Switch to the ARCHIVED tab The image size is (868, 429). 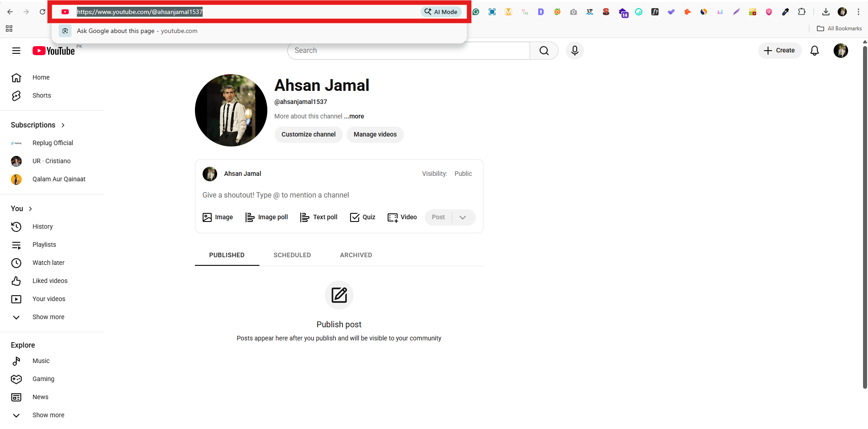(x=356, y=255)
